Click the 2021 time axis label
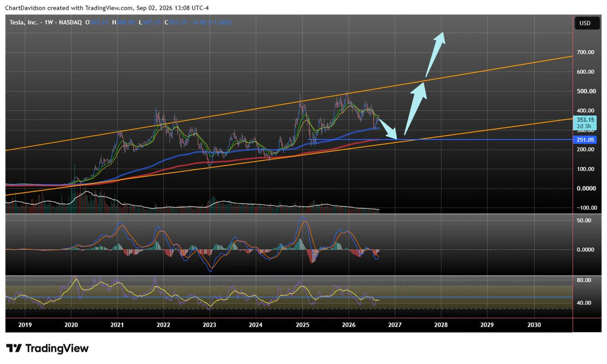This screenshot has height=364, width=607. [x=117, y=325]
